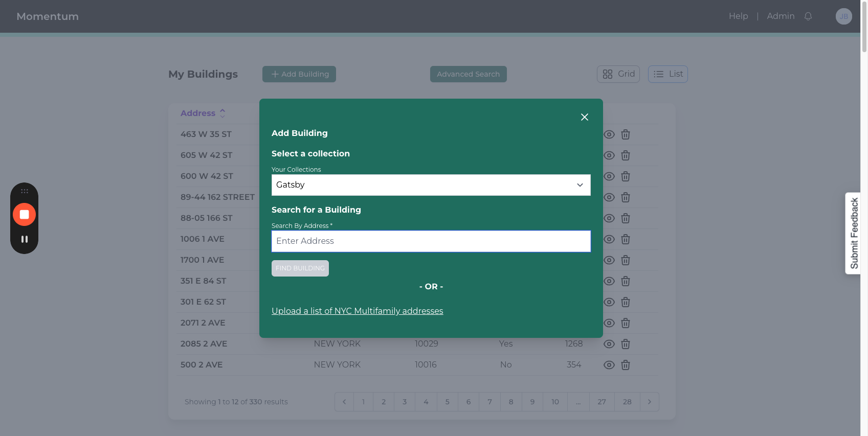Go to next results page arrow
Viewport: 868px width, 436px height.
pos(650,402)
